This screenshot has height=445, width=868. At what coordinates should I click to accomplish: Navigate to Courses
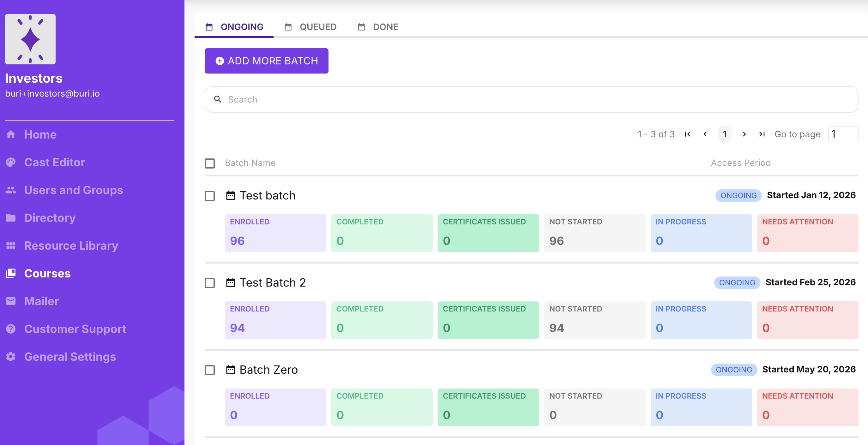tap(47, 273)
